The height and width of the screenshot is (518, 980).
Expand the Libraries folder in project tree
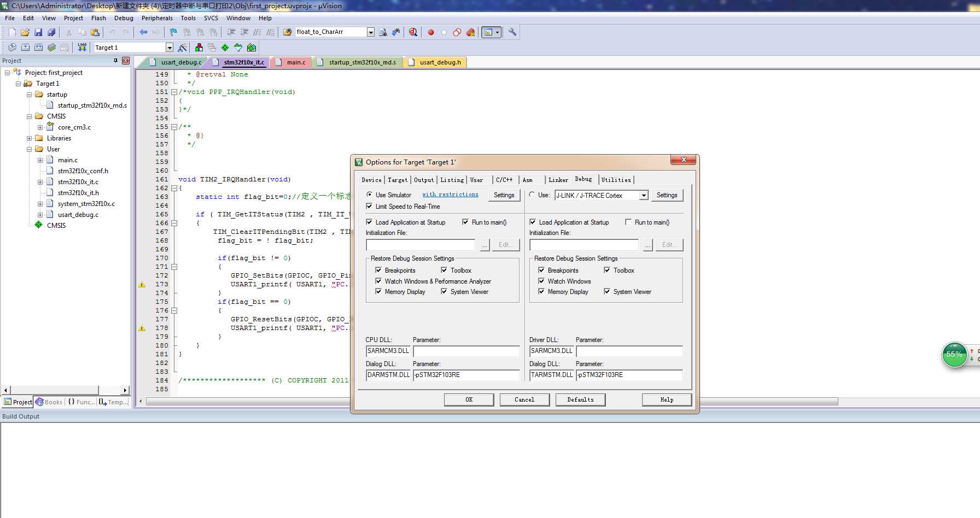(30, 138)
